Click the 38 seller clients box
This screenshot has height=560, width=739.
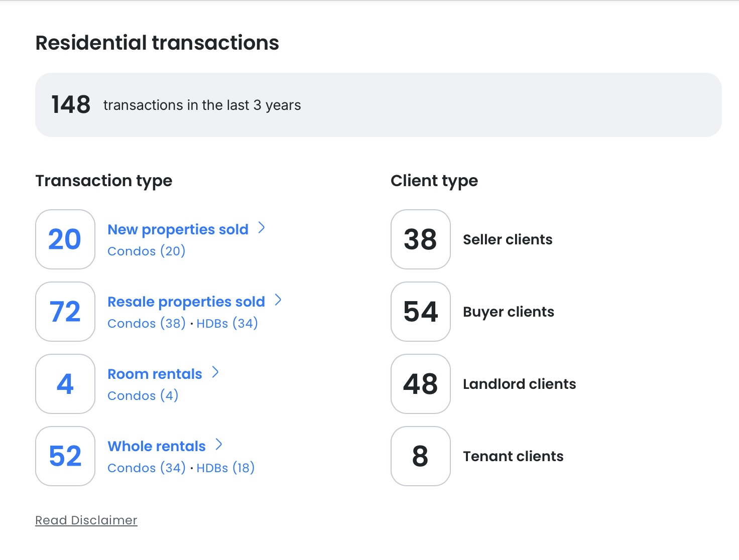(x=421, y=239)
